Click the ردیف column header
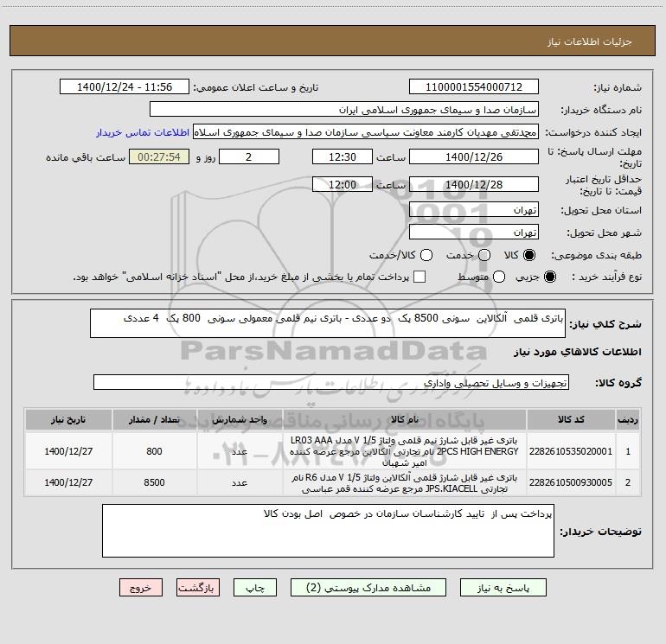Image resolution: width=666 pixels, height=644 pixels. tap(628, 419)
